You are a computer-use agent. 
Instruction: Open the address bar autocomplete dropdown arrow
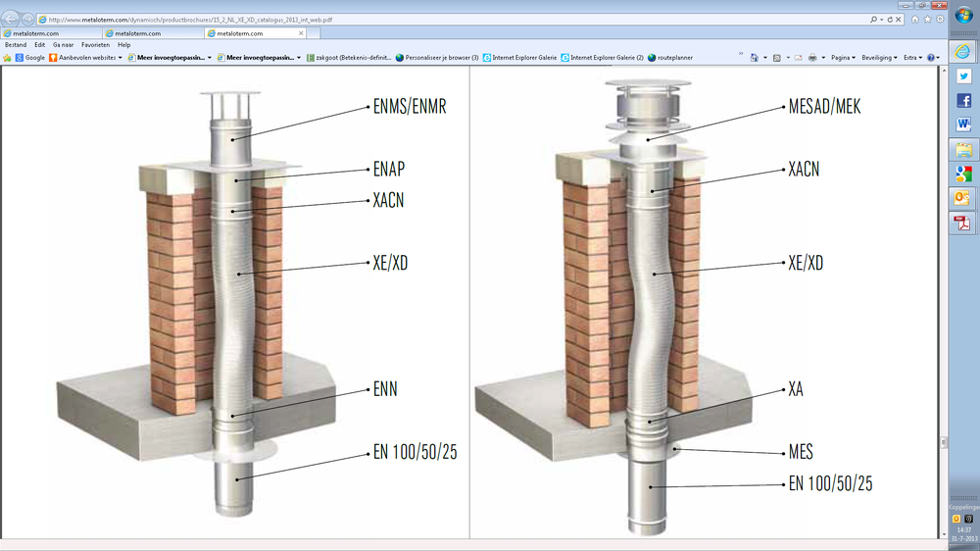coord(881,20)
